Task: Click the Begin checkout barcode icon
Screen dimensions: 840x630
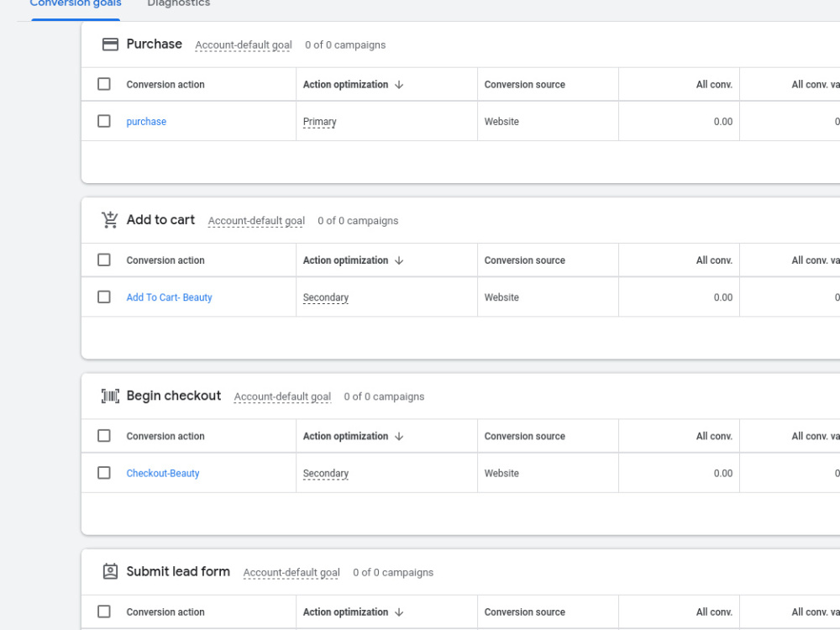Action: click(x=110, y=396)
